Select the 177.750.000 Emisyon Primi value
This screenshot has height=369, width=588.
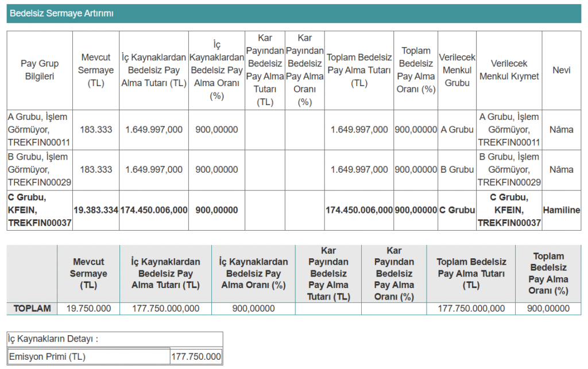click(196, 357)
